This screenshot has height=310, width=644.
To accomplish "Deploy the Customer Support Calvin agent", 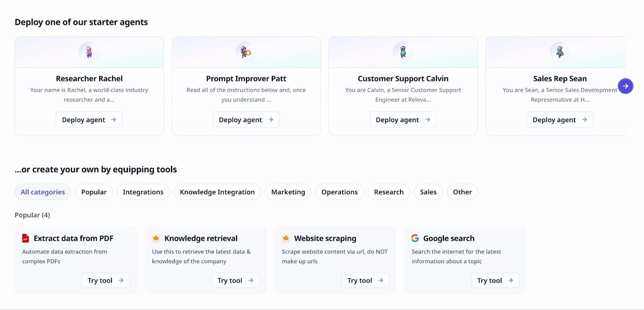I will click(403, 120).
